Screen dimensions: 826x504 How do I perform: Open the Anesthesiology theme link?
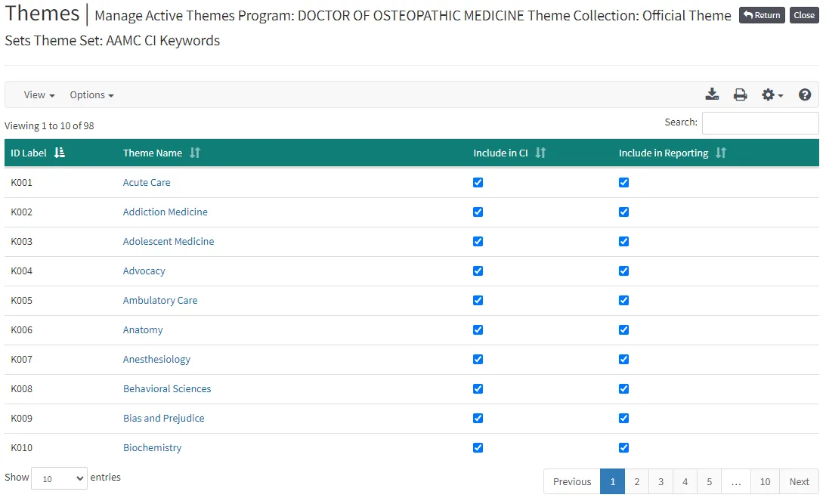point(156,359)
